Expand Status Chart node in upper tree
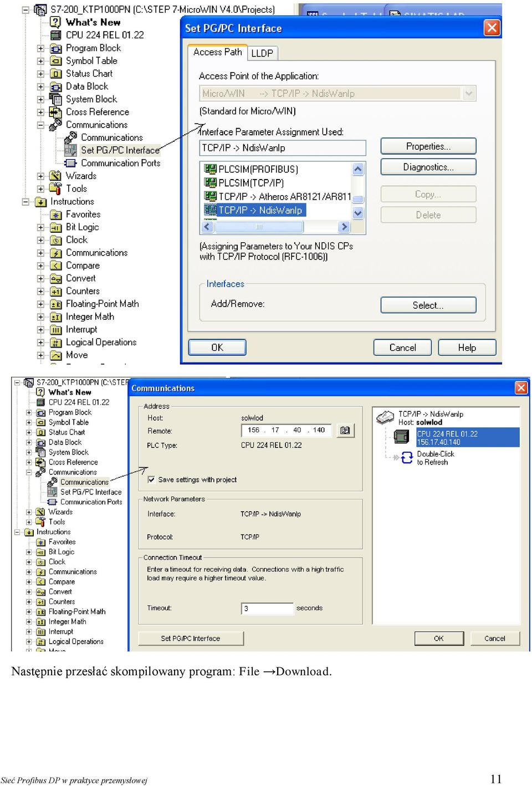Image resolution: width=532 pixels, height=786 pixels. click(x=40, y=74)
